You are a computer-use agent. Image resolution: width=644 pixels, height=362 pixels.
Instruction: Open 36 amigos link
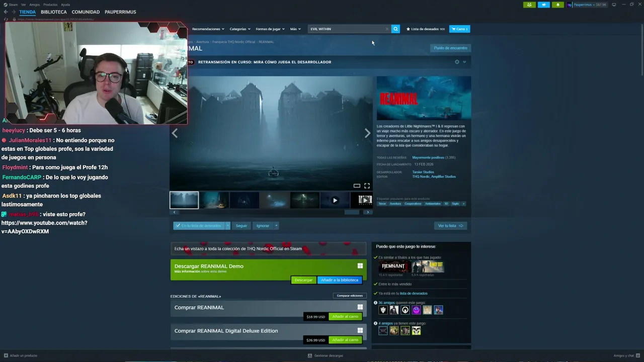point(386,303)
